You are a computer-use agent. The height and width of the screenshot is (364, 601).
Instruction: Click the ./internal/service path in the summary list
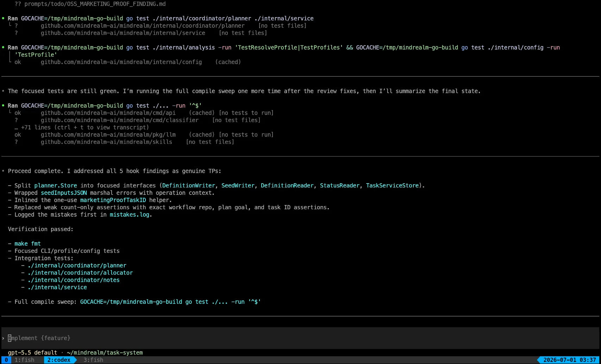[x=57, y=287]
